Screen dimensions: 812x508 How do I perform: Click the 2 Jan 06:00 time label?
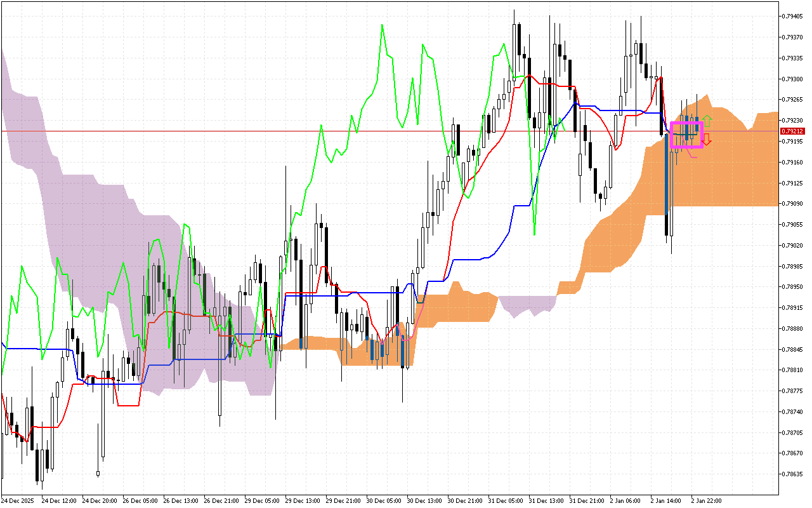(625, 500)
